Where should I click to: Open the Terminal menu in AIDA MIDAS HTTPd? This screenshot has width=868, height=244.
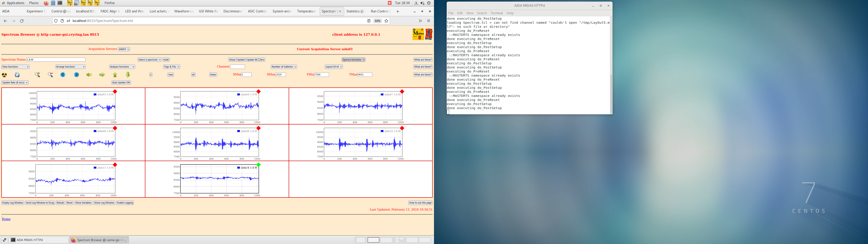pos(496,13)
